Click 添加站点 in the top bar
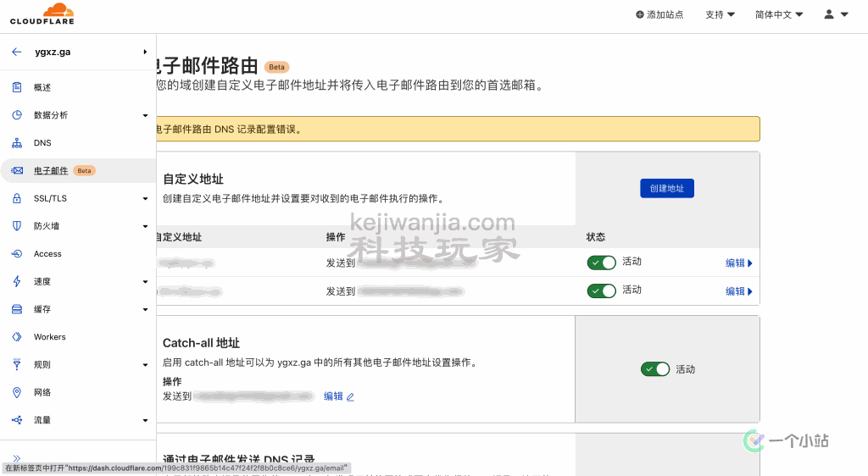Viewport: 868px width, 476px height. [x=659, y=14]
